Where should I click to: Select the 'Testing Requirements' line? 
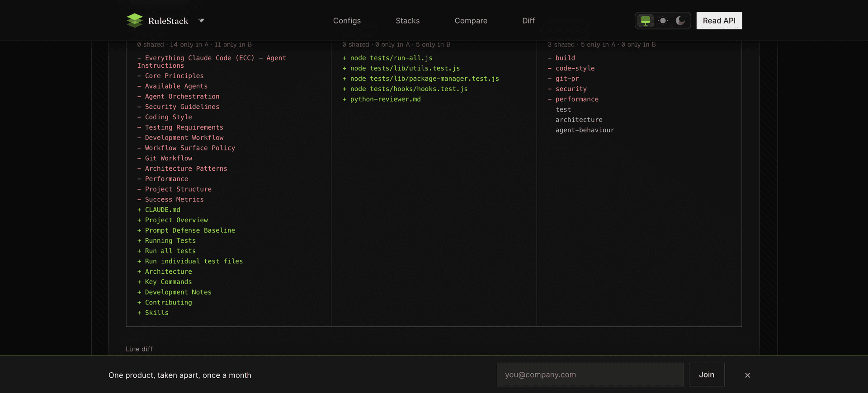tap(180, 127)
